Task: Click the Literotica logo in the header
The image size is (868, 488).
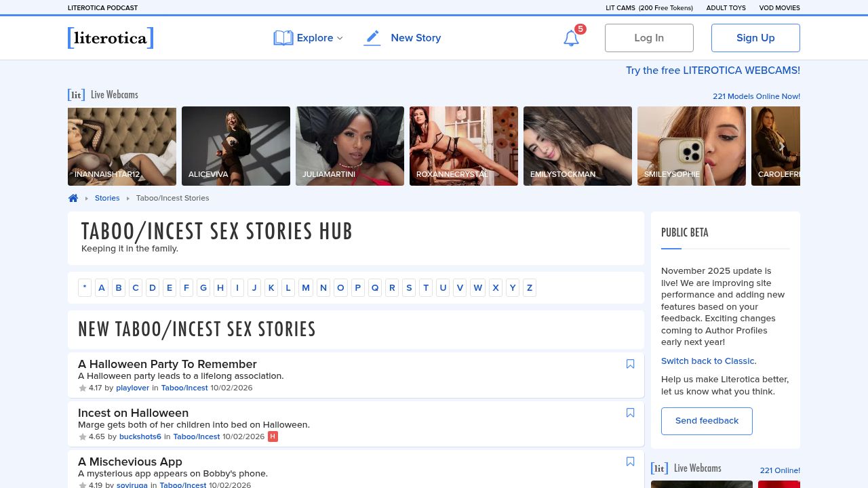Action: click(x=111, y=38)
